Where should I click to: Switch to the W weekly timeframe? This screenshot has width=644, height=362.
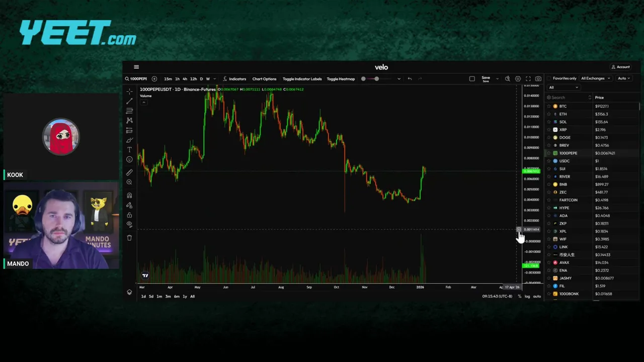coord(208,79)
